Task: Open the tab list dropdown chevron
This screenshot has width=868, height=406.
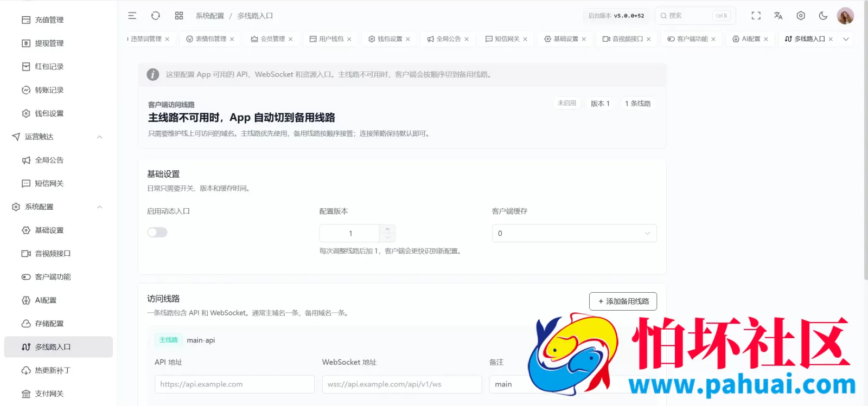Action: tap(846, 39)
